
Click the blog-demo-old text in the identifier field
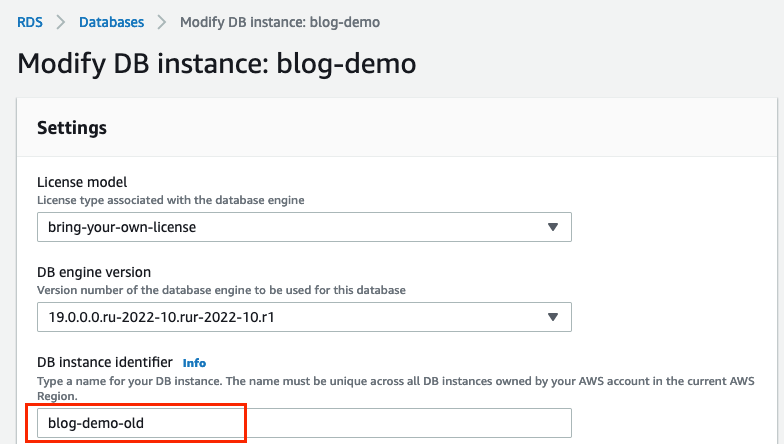tap(96, 423)
